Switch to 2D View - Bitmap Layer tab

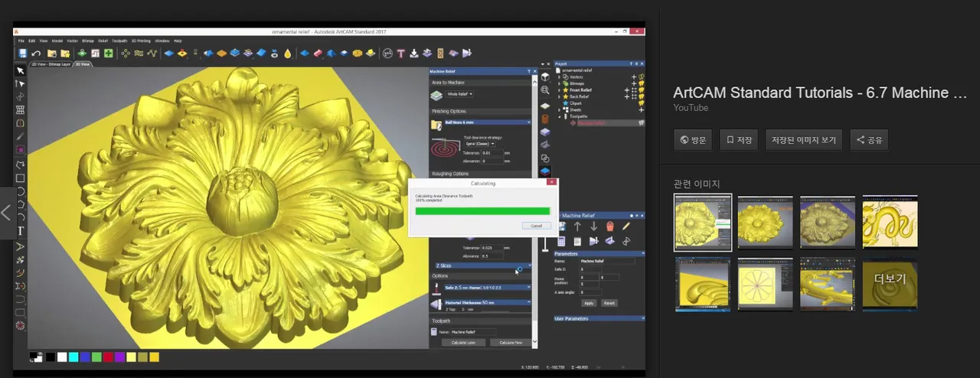[x=51, y=64]
